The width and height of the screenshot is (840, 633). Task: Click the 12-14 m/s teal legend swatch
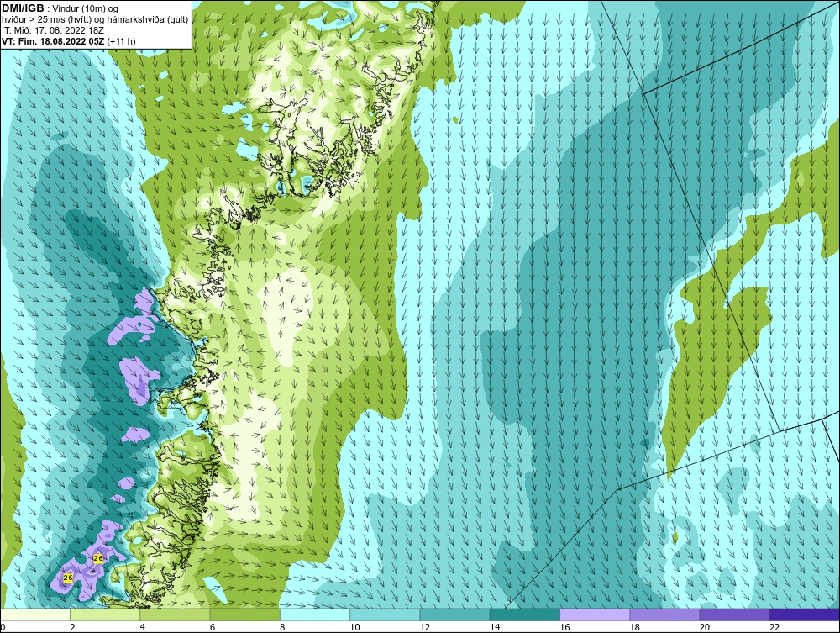[x=454, y=615]
